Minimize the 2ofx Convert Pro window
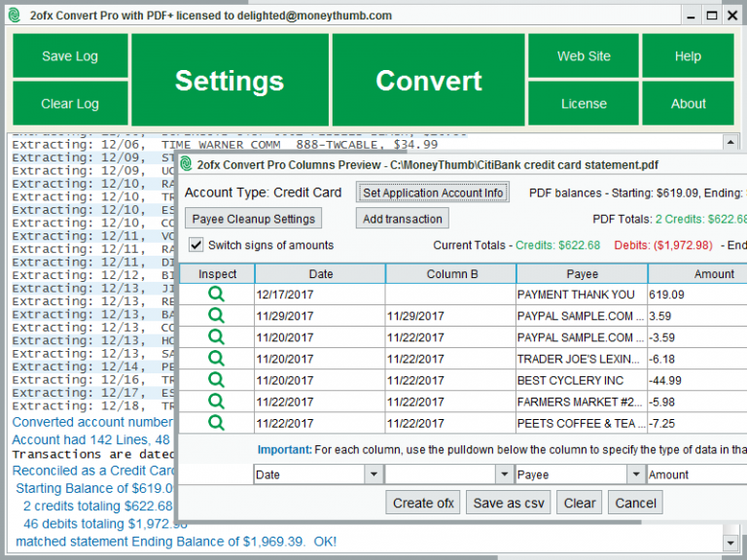Image resolution: width=747 pixels, height=560 pixels. coord(691,16)
